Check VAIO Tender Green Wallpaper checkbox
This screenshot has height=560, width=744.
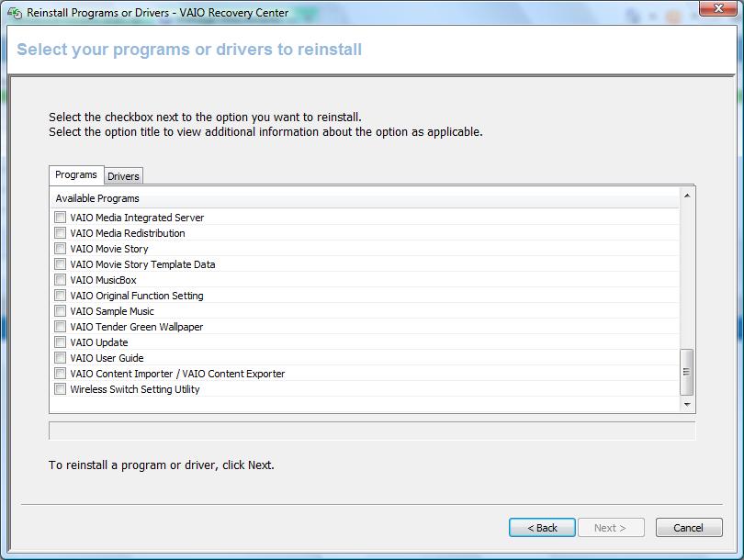click(61, 327)
